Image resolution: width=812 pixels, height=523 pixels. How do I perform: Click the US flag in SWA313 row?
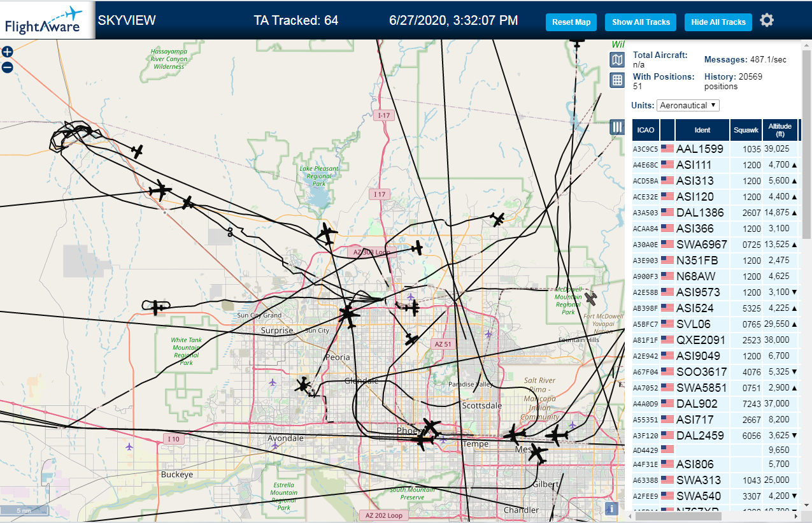[667, 480]
